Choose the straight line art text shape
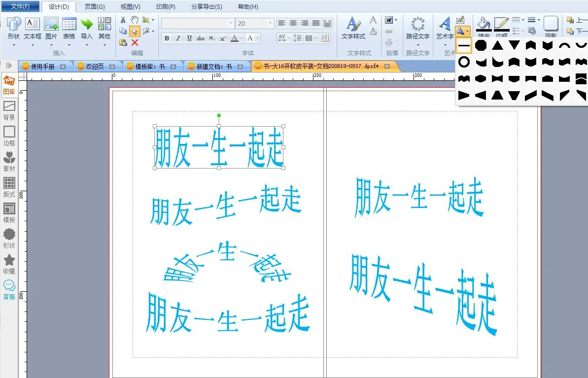Viewport: 588px width, 378px height. coord(464,46)
